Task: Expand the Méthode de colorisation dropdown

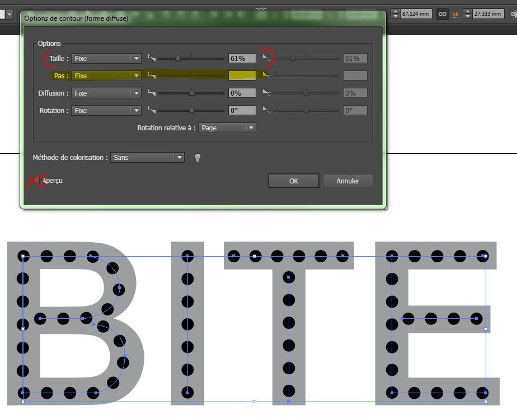Action: pos(147,158)
